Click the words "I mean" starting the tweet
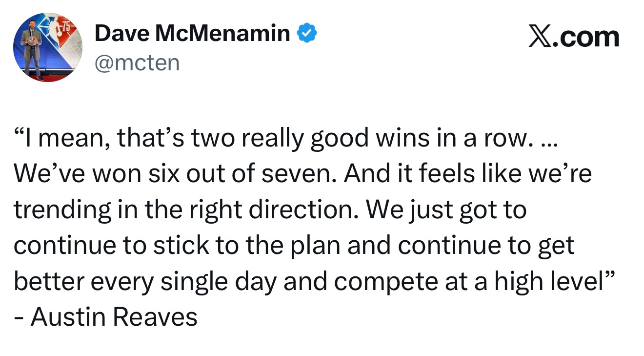 point(64,139)
